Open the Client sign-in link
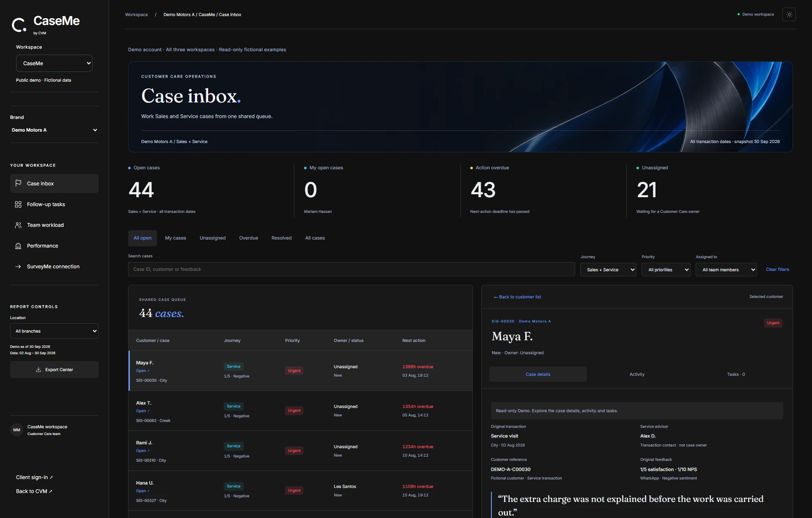812x518 pixels. click(34, 477)
